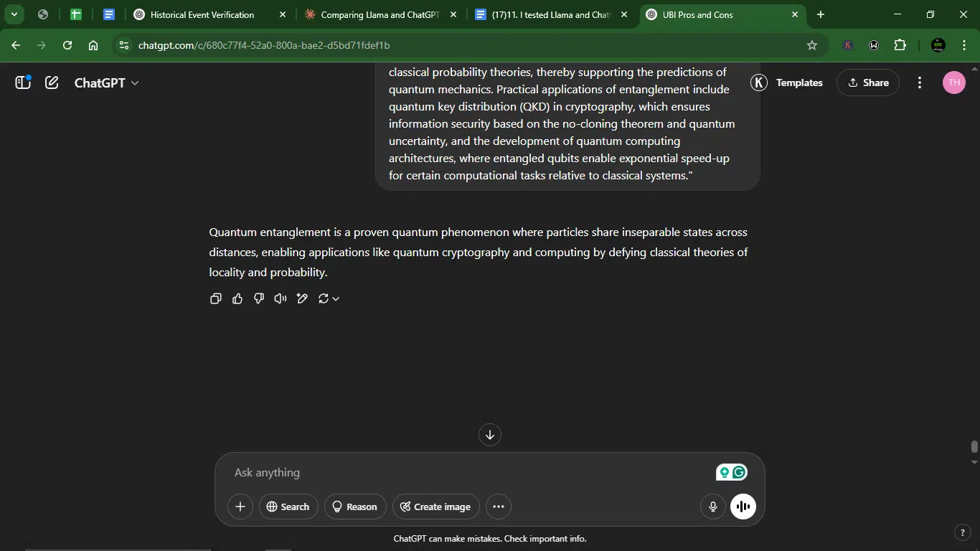
Task: Open the three-dot options menu near Share
Action: (920, 83)
